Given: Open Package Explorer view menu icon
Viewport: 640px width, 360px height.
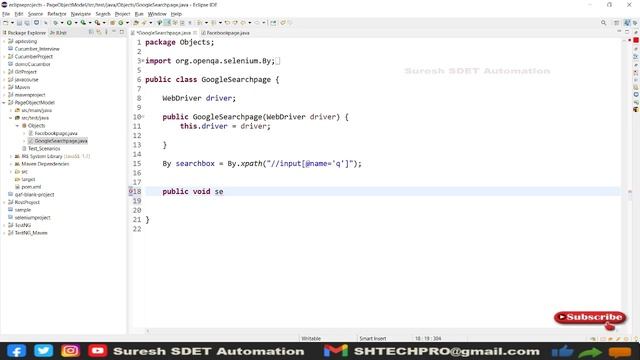Looking at the screenshot, I should tap(106, 32).
